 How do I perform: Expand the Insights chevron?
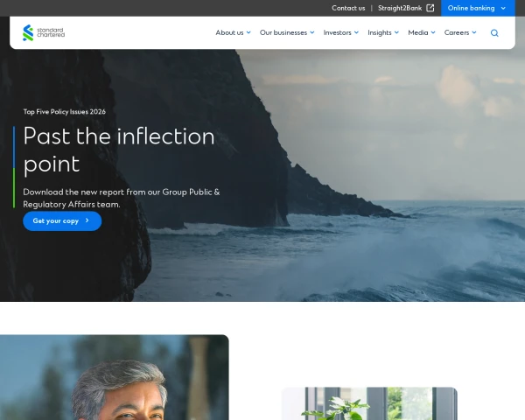[x=396, y=32]
